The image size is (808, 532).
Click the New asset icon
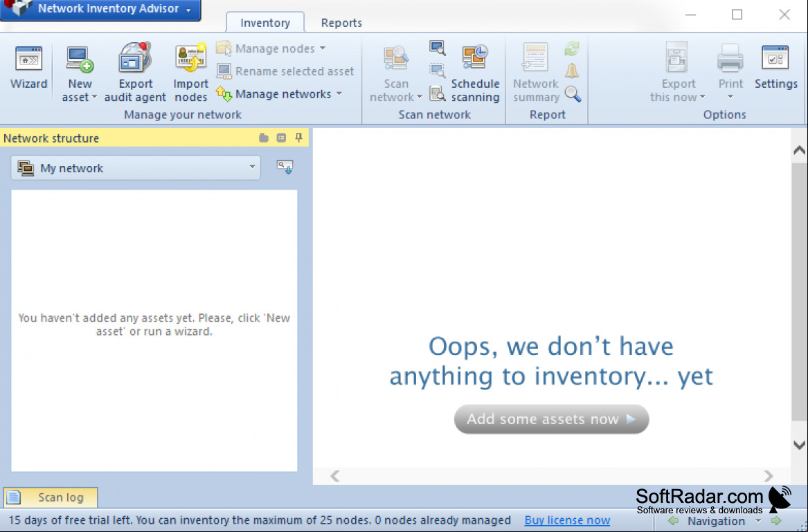tap(80, 59)
